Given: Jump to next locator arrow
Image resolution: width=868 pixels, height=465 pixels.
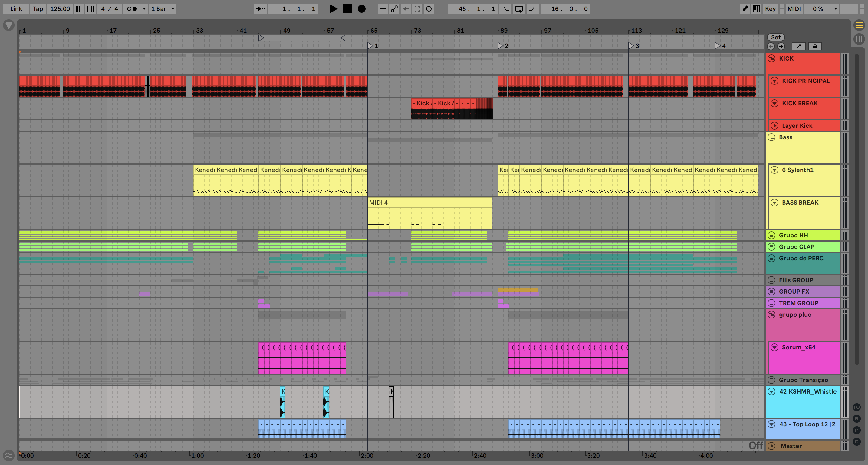Looking at the screenshot, I should [781, 47].
